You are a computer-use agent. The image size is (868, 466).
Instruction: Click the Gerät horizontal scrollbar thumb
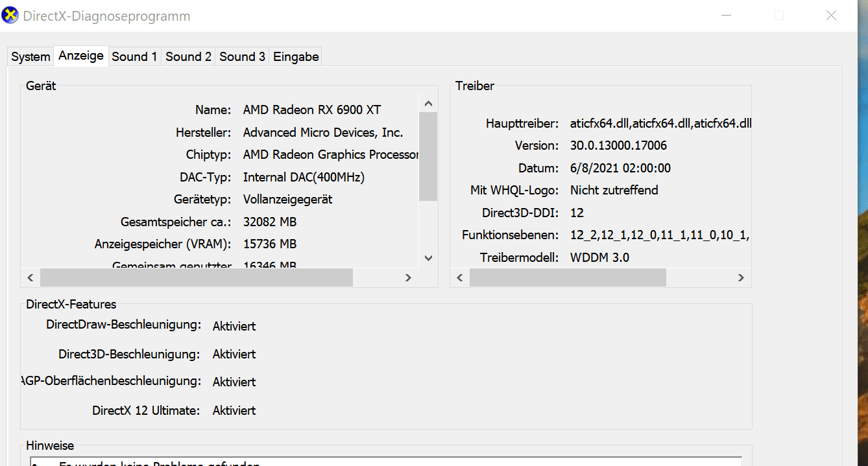click(197, 277)
